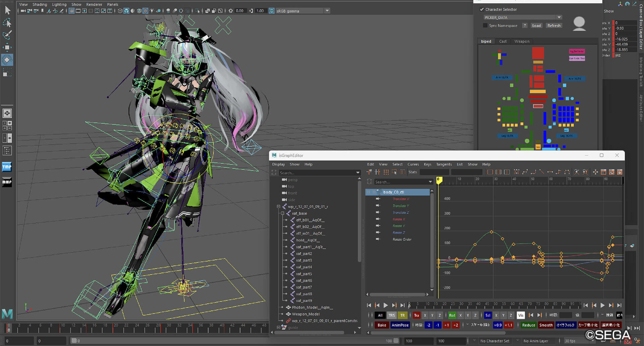Toggle the Rot rotate filter
Image resolution: width=644 pixels, height=346 pixels.
[452, 315]
